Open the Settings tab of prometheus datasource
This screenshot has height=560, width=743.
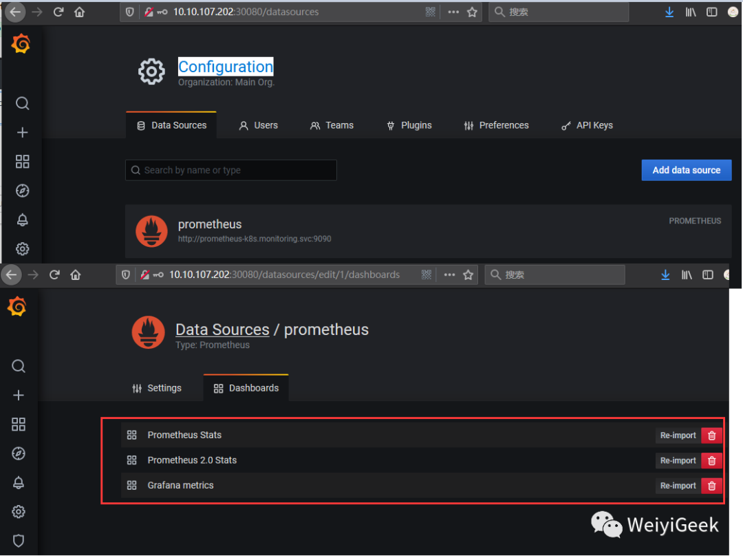[157, 388]
